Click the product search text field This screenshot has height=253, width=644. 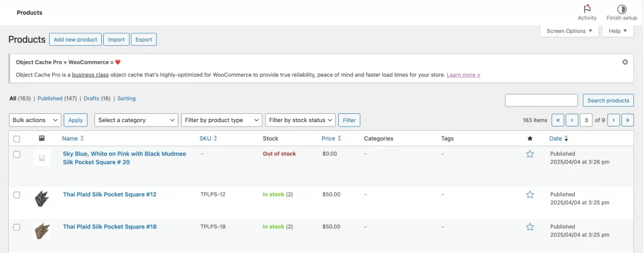[541, 101]
